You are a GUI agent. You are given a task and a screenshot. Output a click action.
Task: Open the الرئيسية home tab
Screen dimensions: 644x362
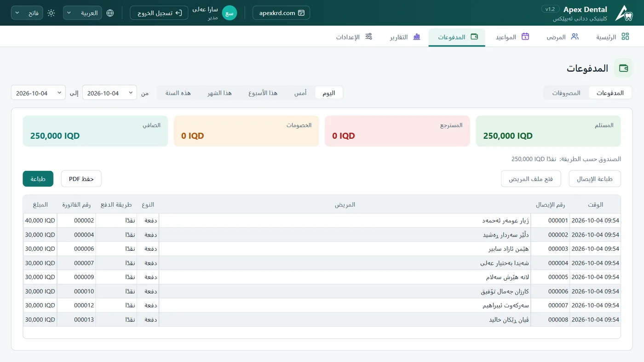pos(612,37)
